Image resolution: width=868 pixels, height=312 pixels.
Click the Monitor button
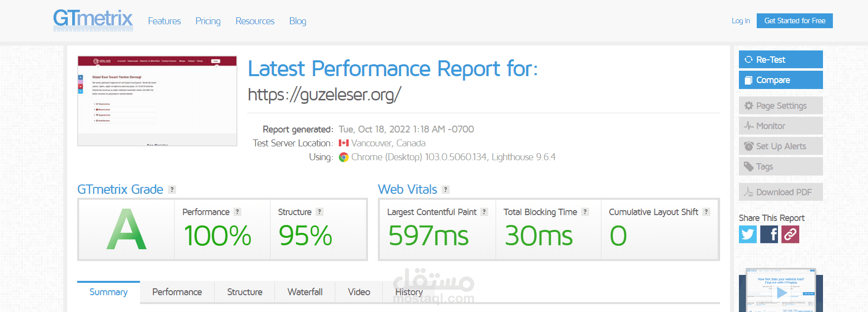pos(780,126)
